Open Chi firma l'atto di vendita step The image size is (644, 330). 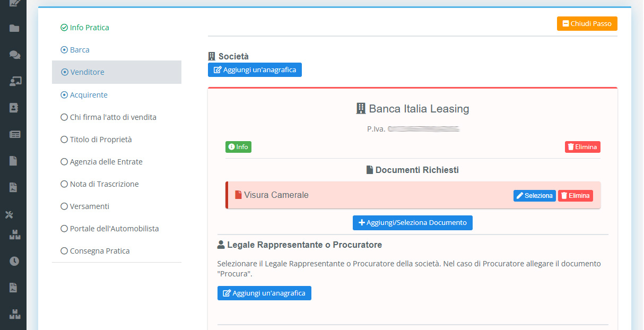(109, 117)
